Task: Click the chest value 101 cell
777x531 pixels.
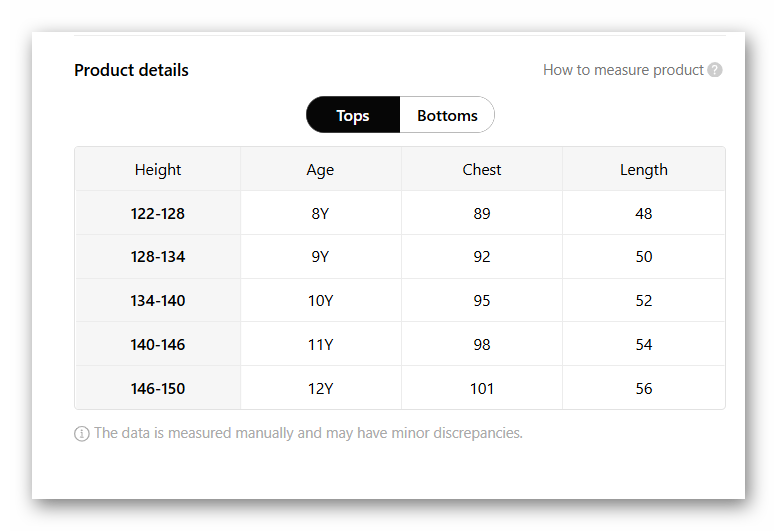Action: coord(482,388)
